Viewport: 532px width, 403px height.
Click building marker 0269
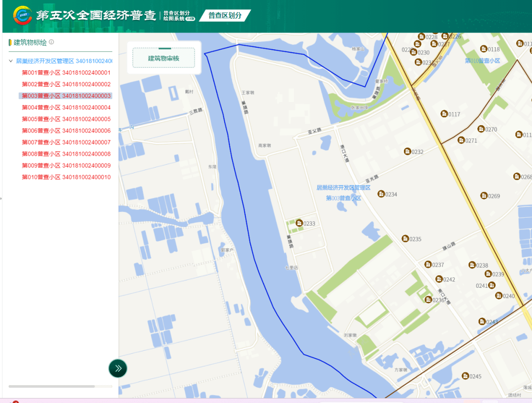[484, 196]
